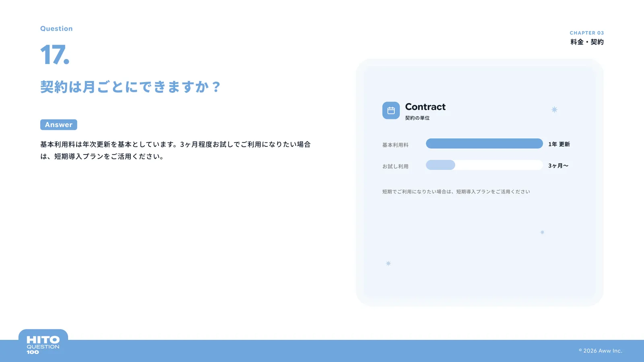Click the answer text starting 基本利用料は年次更新
This screenshot has height=362, width=644.
coord(175,150)
